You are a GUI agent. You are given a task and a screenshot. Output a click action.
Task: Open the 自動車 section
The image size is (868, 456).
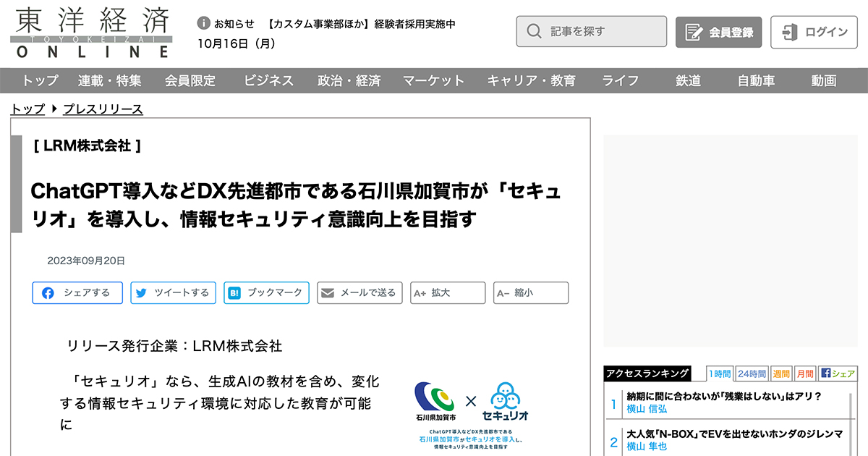click(756, 80)
